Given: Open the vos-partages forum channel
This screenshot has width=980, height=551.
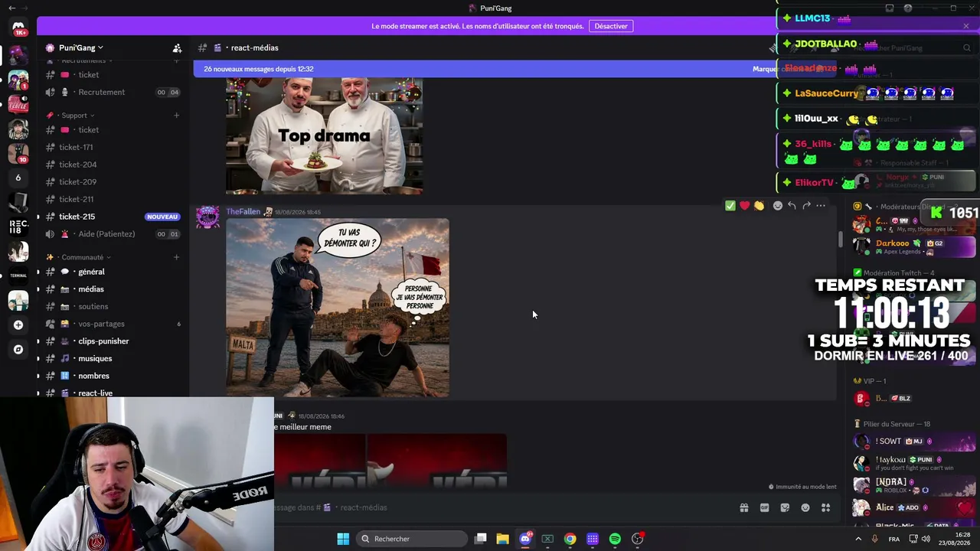Looking at the screenshot, I should tap(113, 324).
